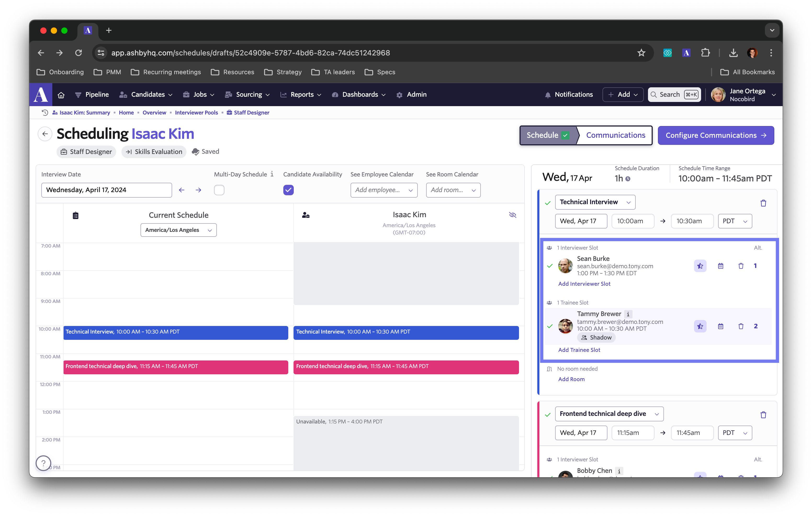Click the Ashby home icon in navbar
Viewport: 812px width, 516px height.
click(61, 95)
